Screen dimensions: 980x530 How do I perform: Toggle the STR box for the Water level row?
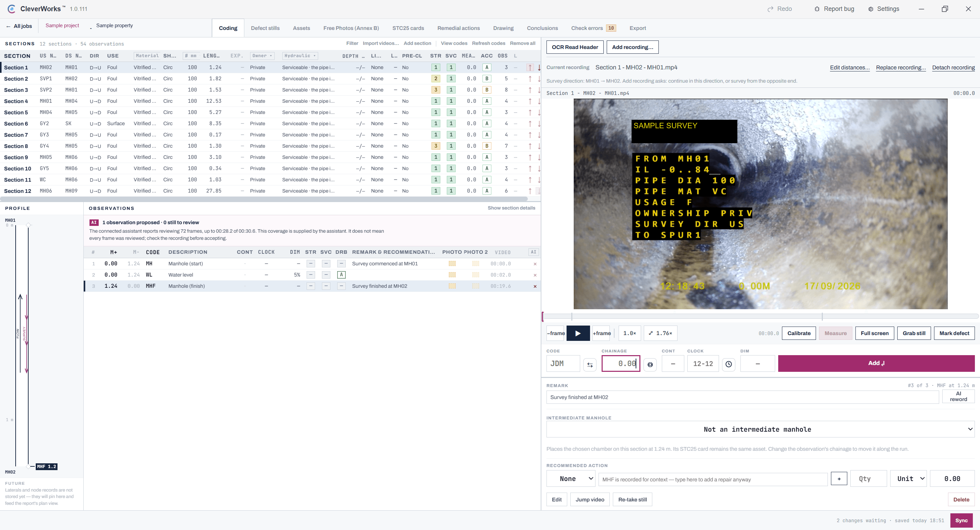pyautogui.click(x=311, y=275)
